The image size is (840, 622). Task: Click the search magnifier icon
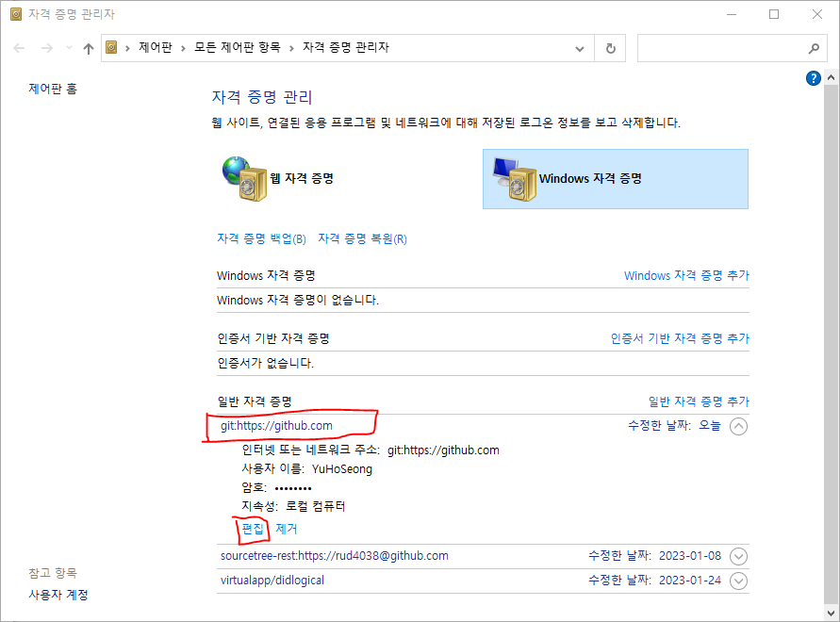[x=814, y=49]
